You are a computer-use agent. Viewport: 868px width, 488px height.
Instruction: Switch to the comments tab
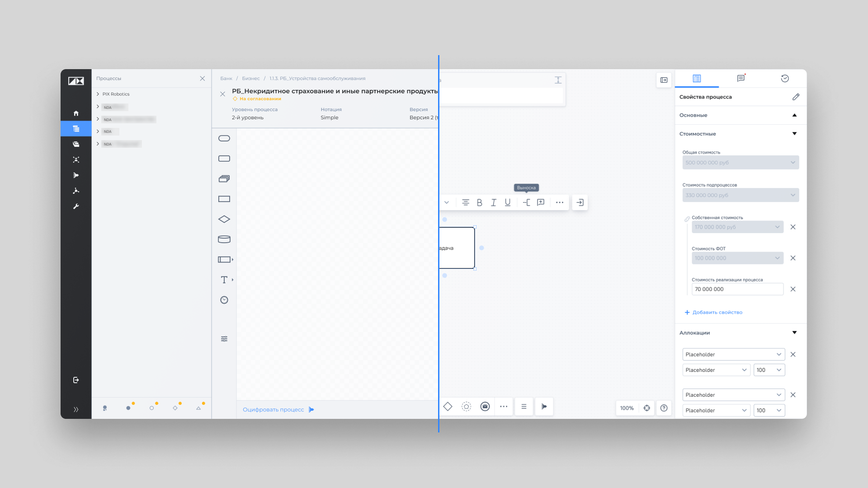coord(741,78)
